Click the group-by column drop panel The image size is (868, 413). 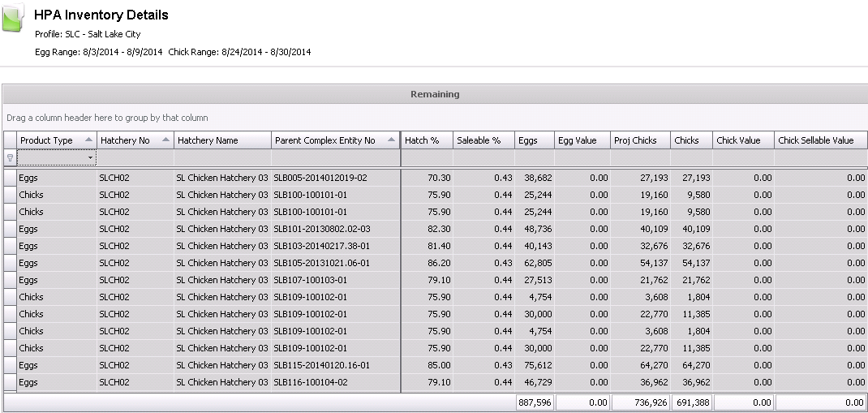(x=435, y=118)
